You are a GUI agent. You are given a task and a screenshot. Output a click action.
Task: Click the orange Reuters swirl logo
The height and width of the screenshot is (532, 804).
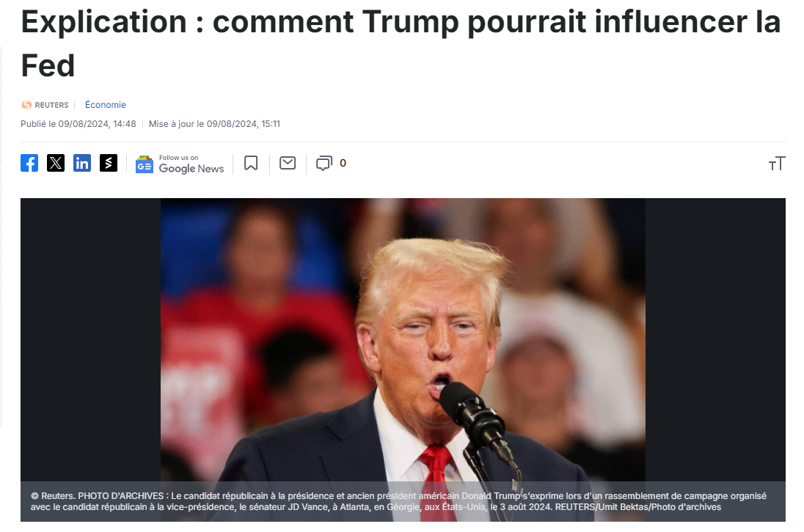pyautogui.click(x=26, y=105)
